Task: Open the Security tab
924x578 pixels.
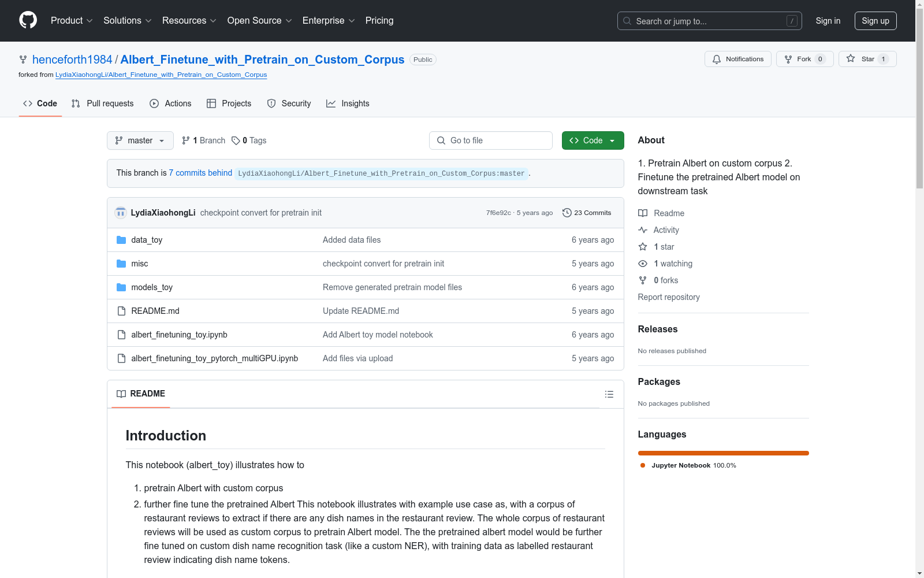Action: (289, 103)
